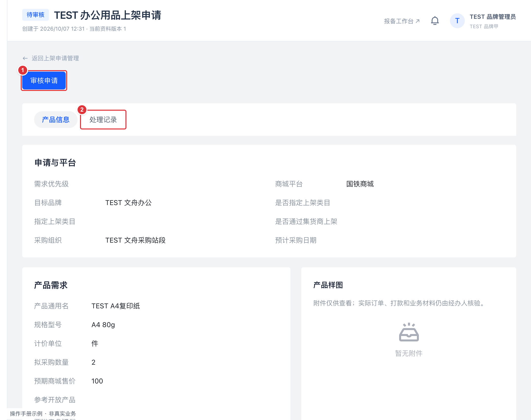Click the 预期商城售价 label
Screen dimensions: 531x420
click(x=55, y=381)
